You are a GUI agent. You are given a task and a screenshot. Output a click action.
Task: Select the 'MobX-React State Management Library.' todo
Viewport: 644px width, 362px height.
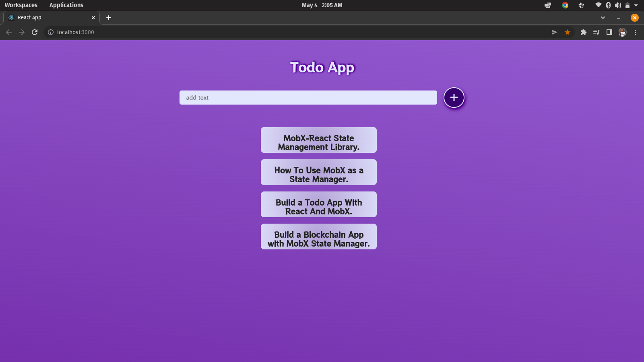[319, 140]
